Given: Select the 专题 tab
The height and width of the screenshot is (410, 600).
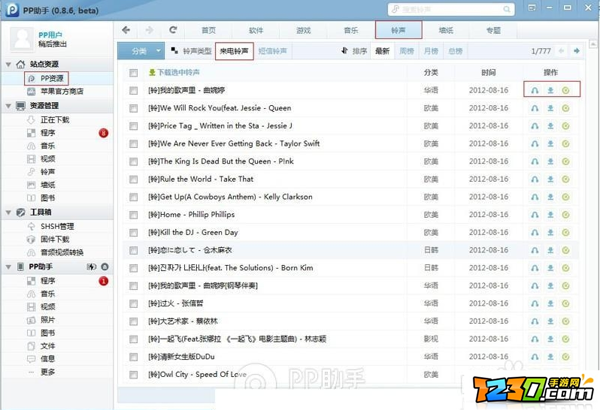Looking at the screenshot, I should click(x=493, y=30).
